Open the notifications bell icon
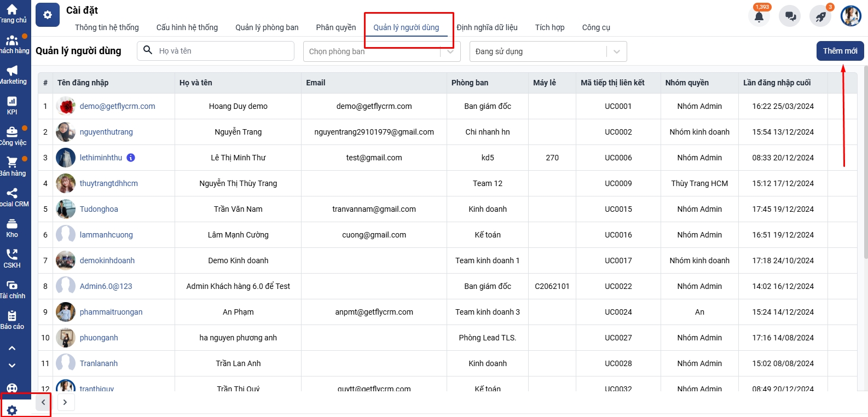Image resolution: width=868 pixels, height=417 pixels. point(759,16)
